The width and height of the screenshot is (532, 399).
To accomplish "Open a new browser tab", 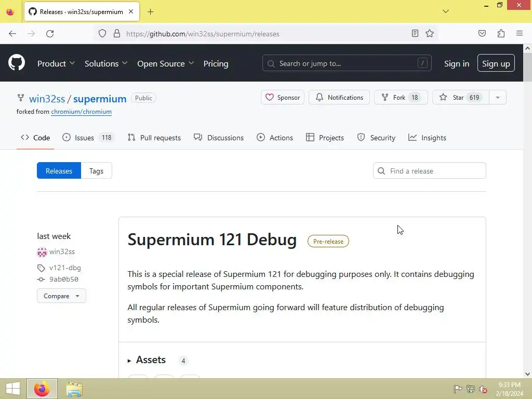I will [x=150, y=12].
